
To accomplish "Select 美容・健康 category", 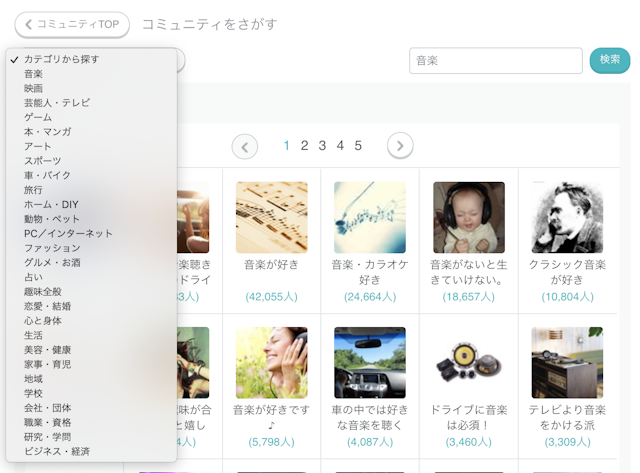I will pyautogui.click(x=91, y=350).
